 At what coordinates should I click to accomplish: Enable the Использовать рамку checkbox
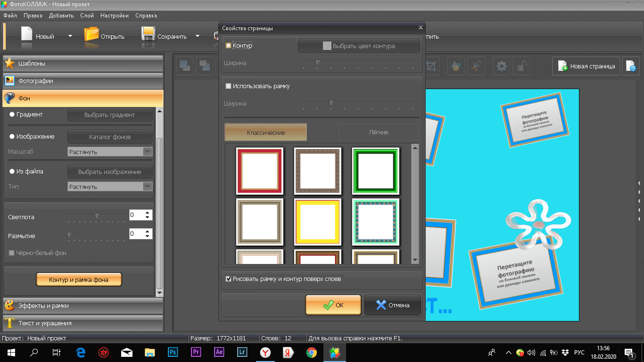pyautogui.click(x=229, y=86)
